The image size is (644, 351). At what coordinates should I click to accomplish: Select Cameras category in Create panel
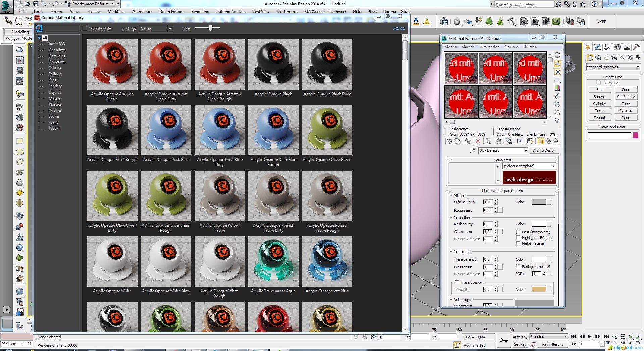(614, 58)
